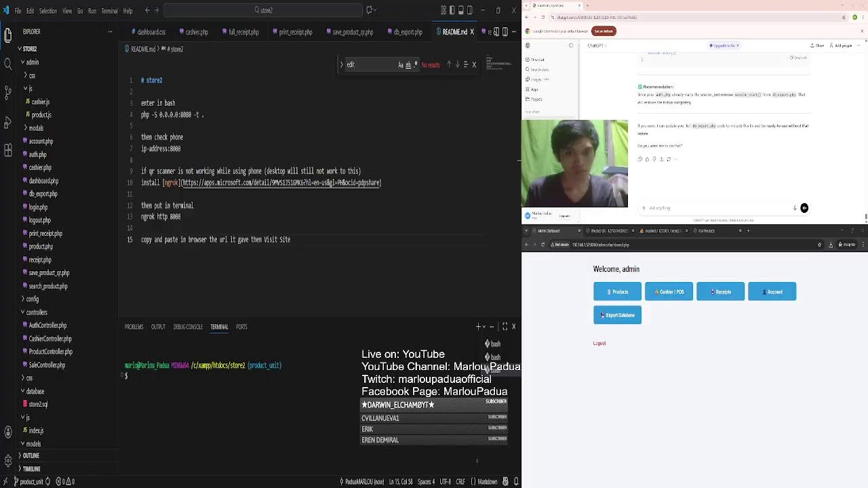Open the Selection menu in menu bar
The image size is (868, 488).
pos(48,11)
